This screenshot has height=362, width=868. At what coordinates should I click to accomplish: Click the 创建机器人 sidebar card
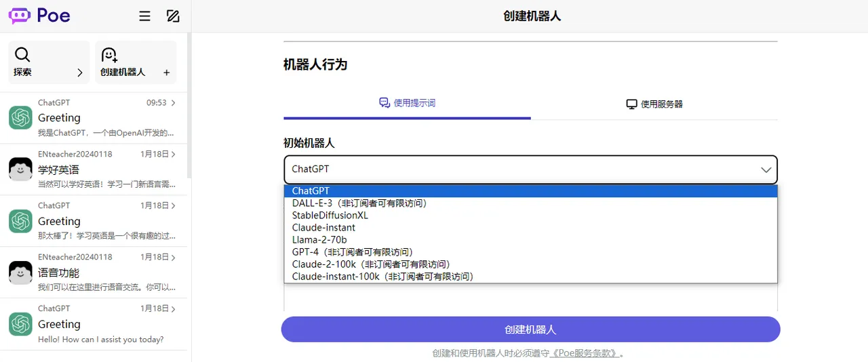[x=136, y=62]
